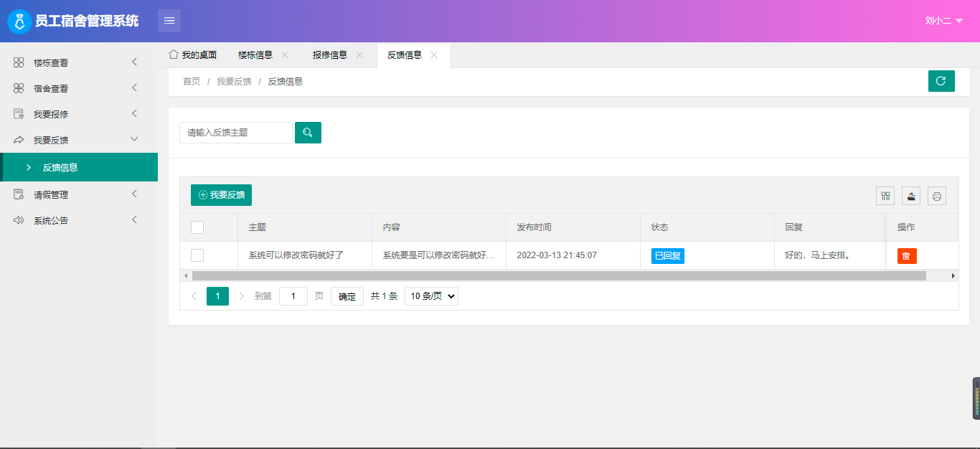980x449 pixels.
Task: Switch to the 报修信息 tab
Action: coord(330,55)
